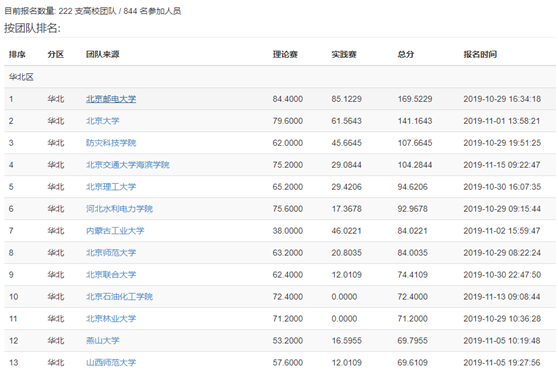
Task: Click theory score 63.2000
Action: pyautogui.click(x=288, y=253)
